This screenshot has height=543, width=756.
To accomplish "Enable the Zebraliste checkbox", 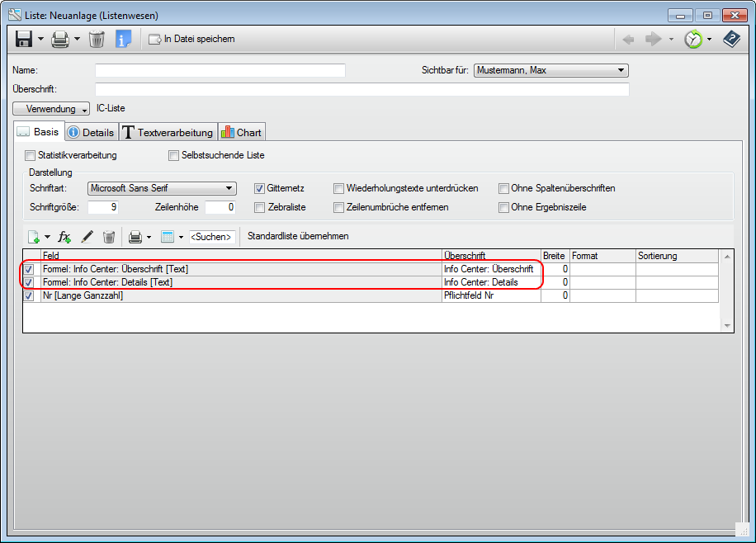I will (x=259, y=207).
